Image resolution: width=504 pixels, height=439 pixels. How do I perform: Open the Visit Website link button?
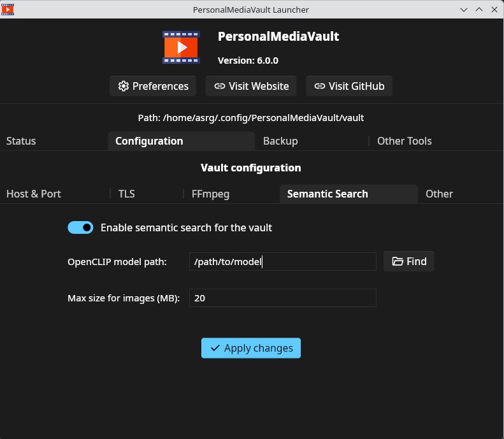(251, 86)
